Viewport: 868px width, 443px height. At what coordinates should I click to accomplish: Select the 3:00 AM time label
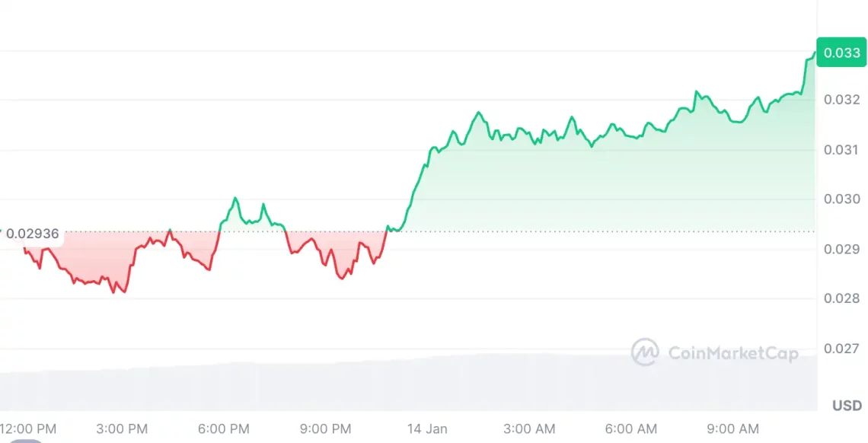(x=529, y=429)
